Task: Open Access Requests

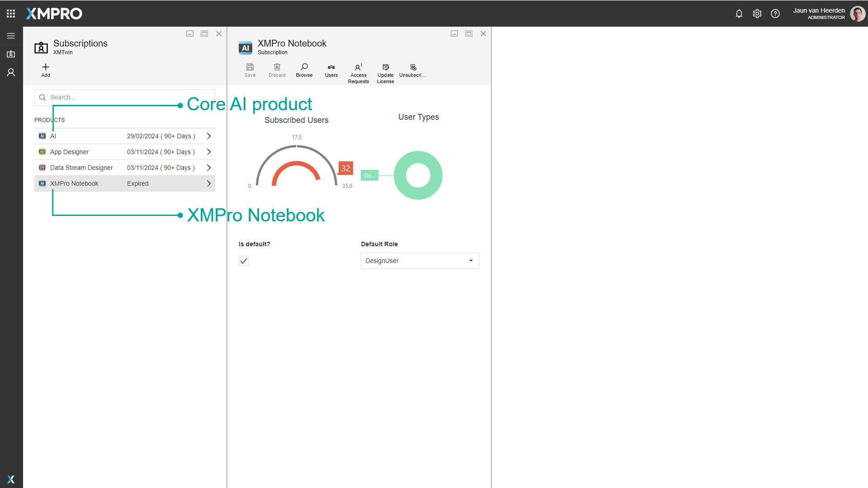Action: coord(359,67)
